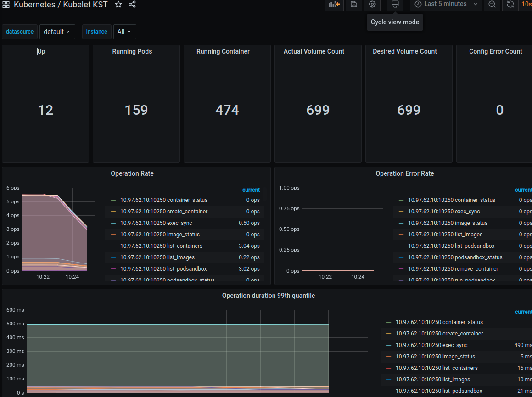Open the Actual Volume Count panel menu
The width and height of the screenshot is (532, 397).
tap(314, 51)
